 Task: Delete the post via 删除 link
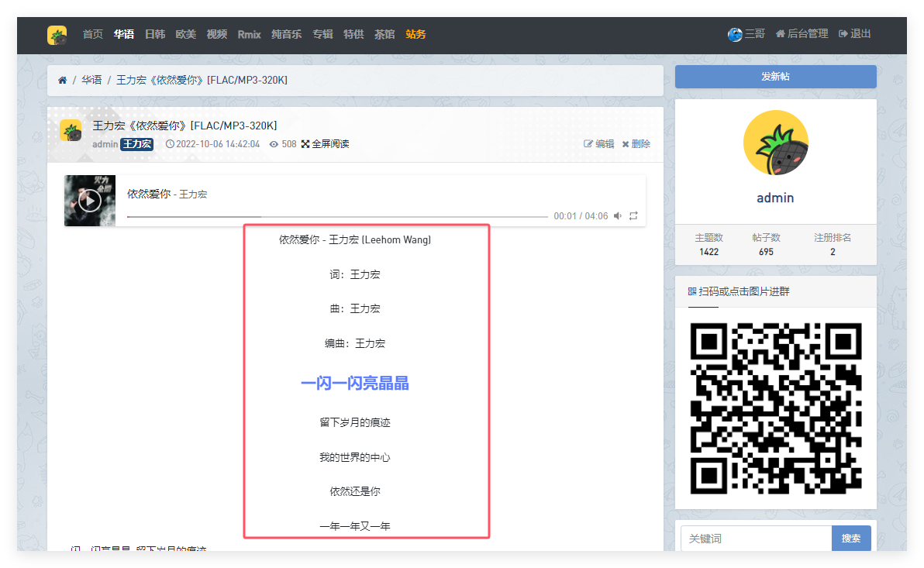point(636,144)
